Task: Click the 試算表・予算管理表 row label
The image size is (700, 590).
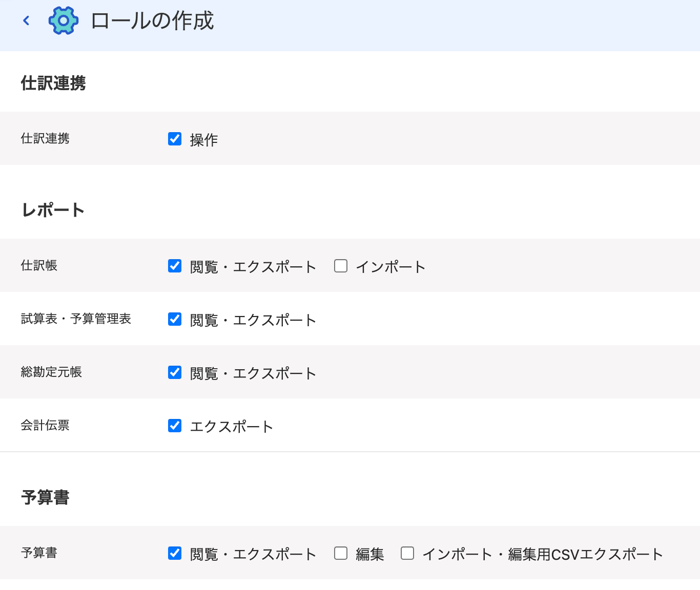Action: coord(76,319)
